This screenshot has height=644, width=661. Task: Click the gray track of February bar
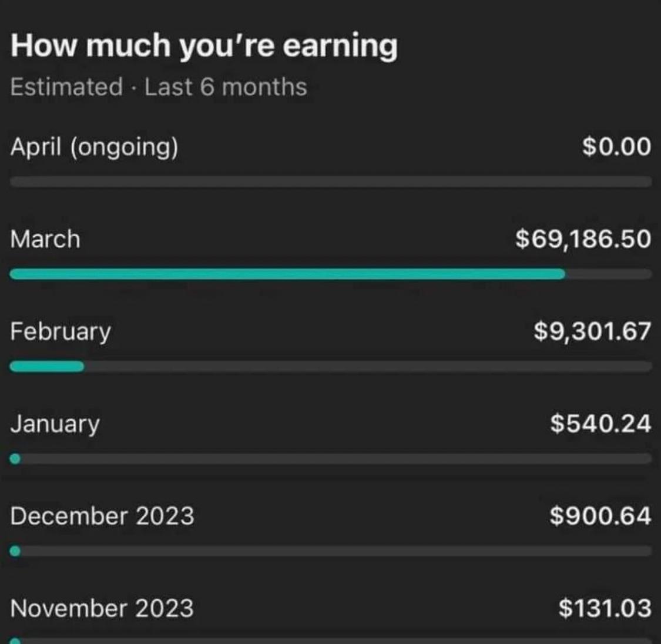pyautogui.click(x=368, y=366)
